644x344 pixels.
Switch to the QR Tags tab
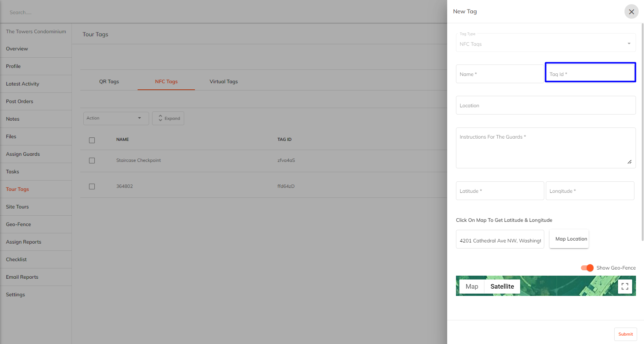pyautogui.click(x=109, y=81)
